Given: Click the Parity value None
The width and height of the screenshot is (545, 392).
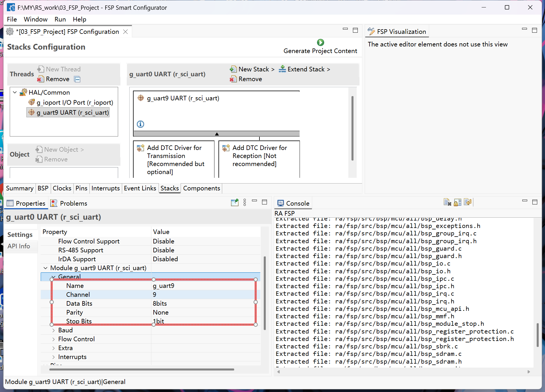Looking at the screenshot, I should (206, 312).
